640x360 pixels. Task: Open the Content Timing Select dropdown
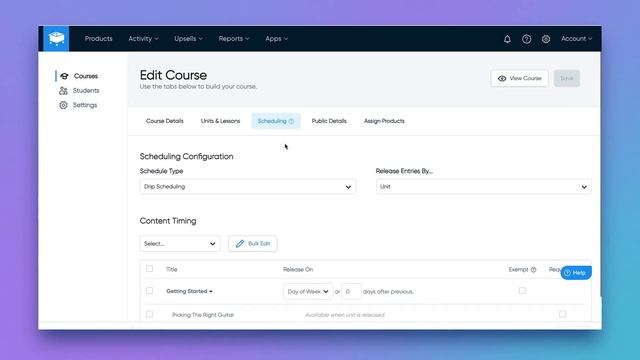click(180, 244)
